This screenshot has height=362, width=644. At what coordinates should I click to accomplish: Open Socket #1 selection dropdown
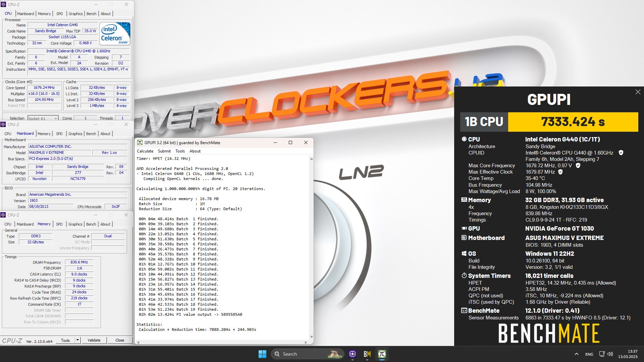pos(43,118)
